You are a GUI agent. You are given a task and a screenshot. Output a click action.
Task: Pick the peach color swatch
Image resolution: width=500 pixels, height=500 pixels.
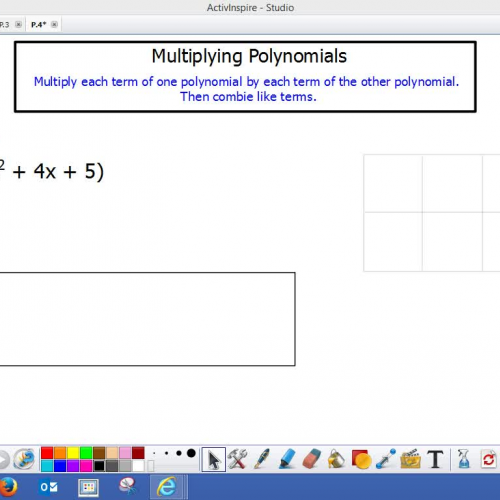click(x=112, y=453)
